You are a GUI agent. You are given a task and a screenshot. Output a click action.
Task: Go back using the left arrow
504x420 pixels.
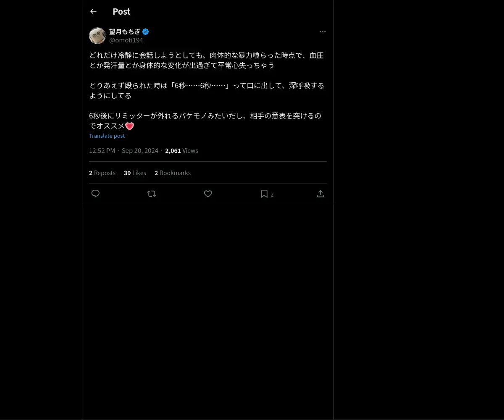93,11
